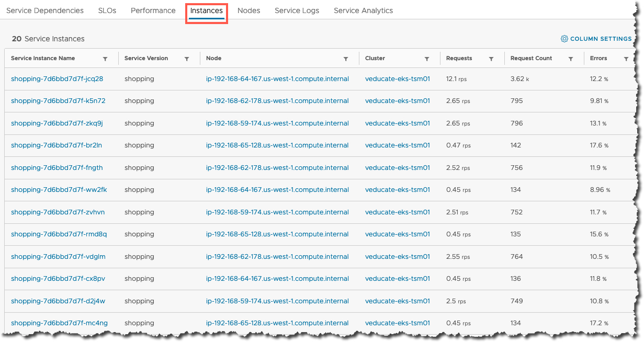Image resolution: width=644 pixels, height=342 pixels.
Task: Click the Request Count column header
Action: (531, 59)
